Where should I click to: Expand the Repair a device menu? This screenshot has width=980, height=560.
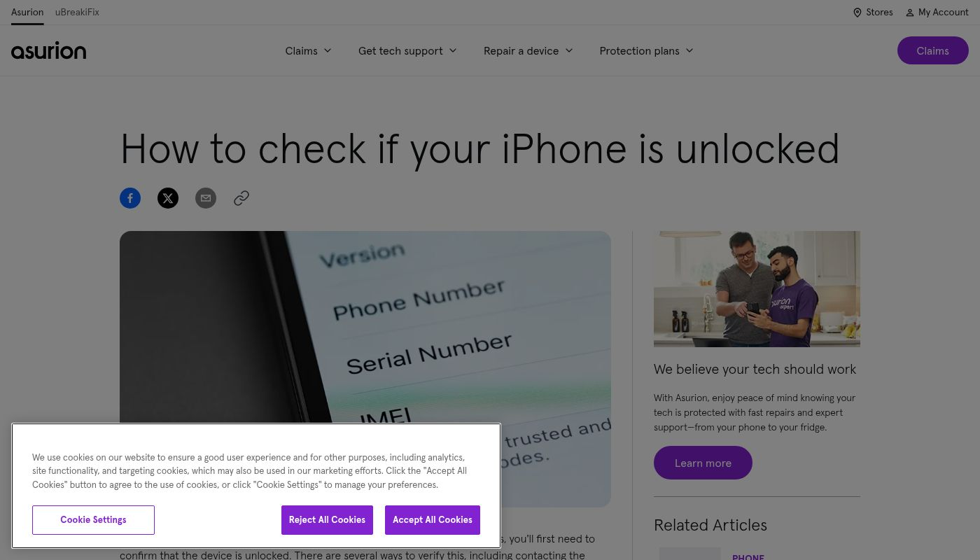pyautogui.click(x=528, y=51)
